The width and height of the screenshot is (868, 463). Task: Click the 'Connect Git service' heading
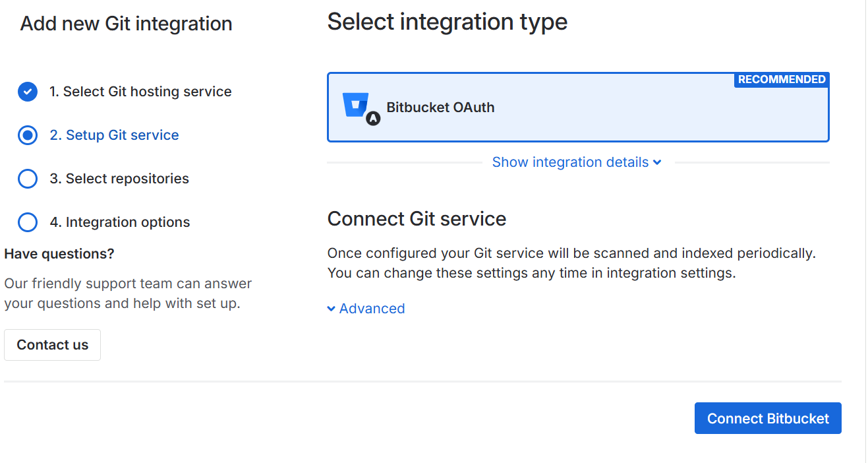(x=417, y=218)
